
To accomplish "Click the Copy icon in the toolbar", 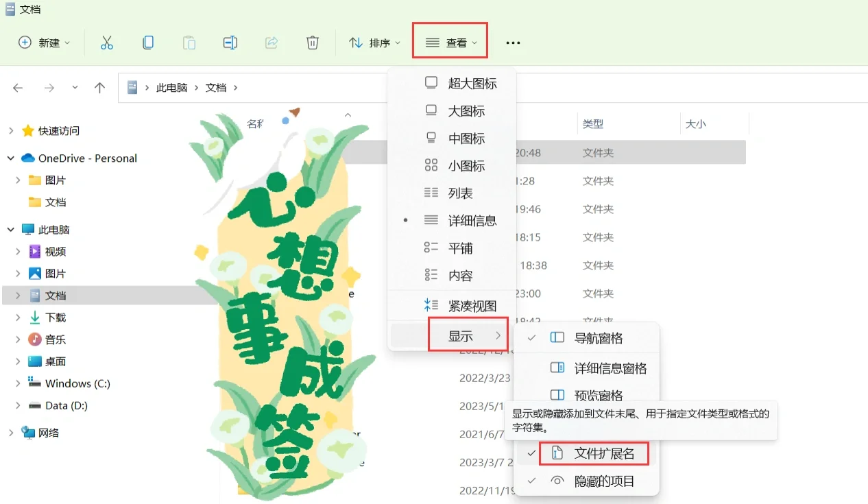I will point(147,42).
